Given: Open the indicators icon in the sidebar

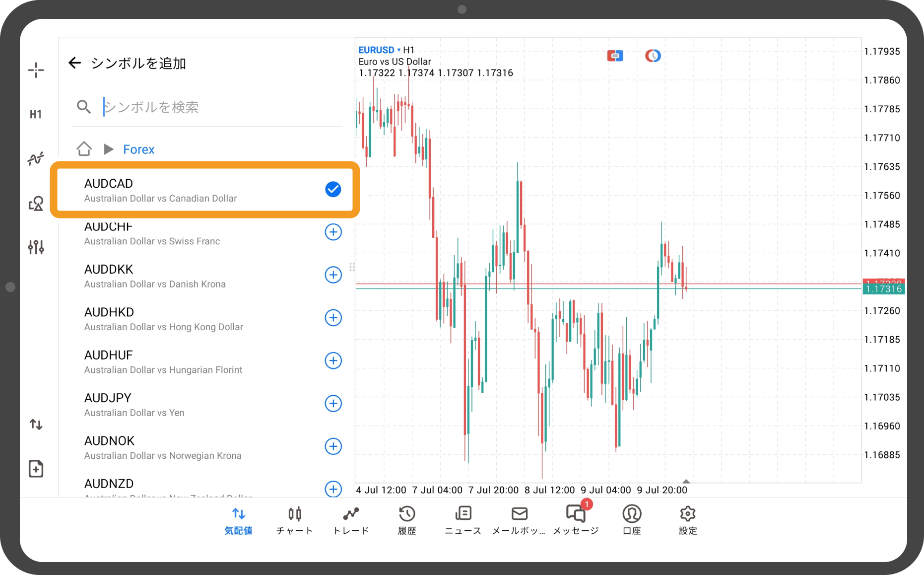Looking at the screenshot, I should [36, 158].
